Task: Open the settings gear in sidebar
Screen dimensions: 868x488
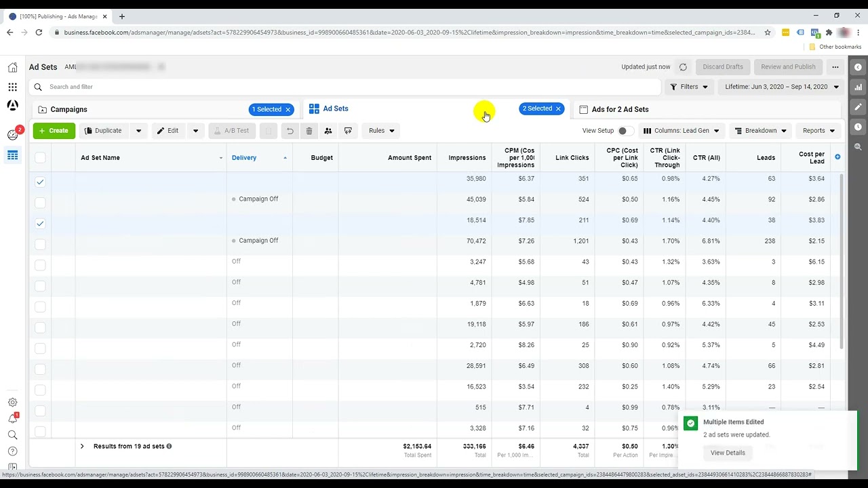Action: point(12,402)
